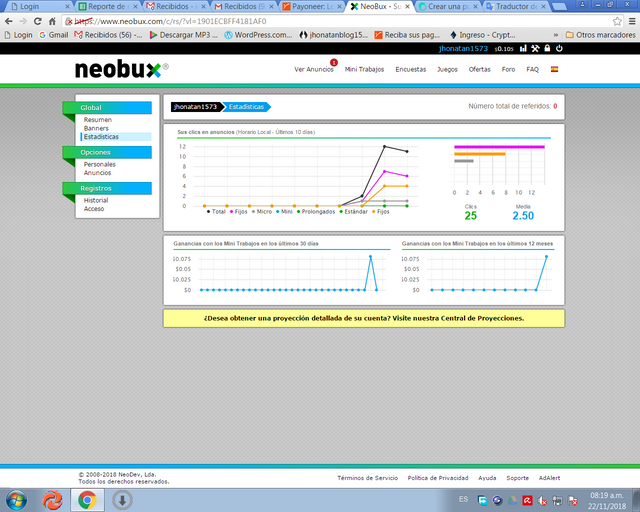The image size is (640, 512).
Task: Switch to the Payoneer browser tab
Action: [312, 7]
